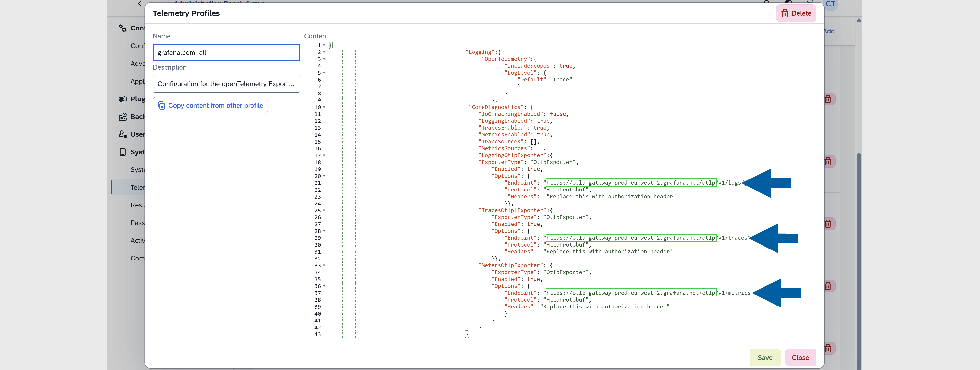The image size is (980, 370).
Task: Click the closing brace on line 43
Action: pyautogui.click(x=467, y=334)
